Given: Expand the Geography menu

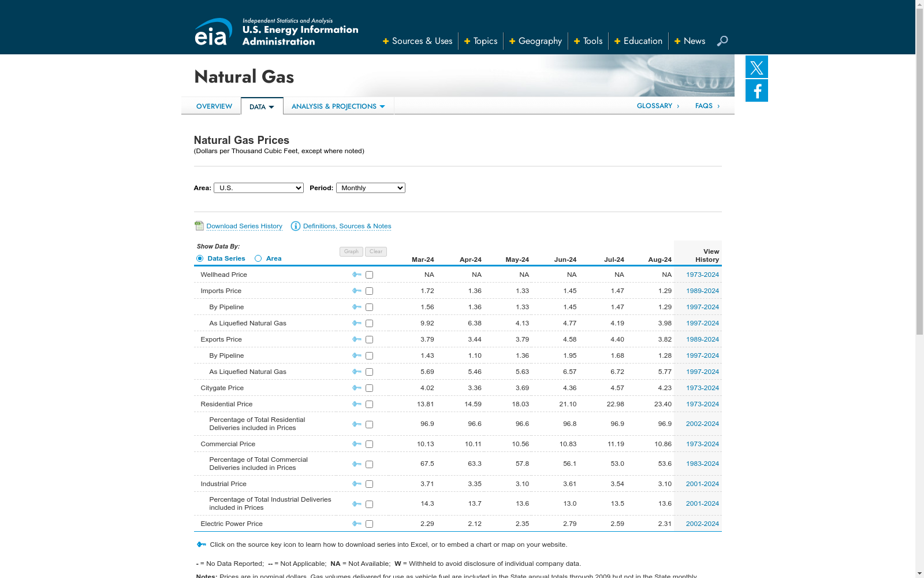Looking at the screenshot, I should [535, 41].
